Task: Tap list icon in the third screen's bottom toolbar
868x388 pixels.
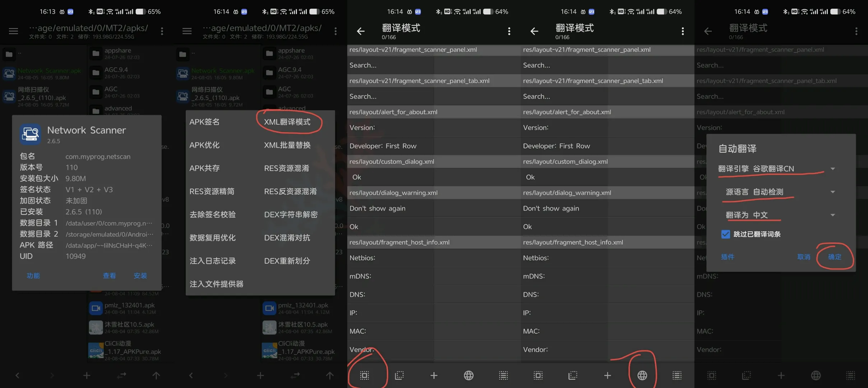Action: (x=503, y=375)
